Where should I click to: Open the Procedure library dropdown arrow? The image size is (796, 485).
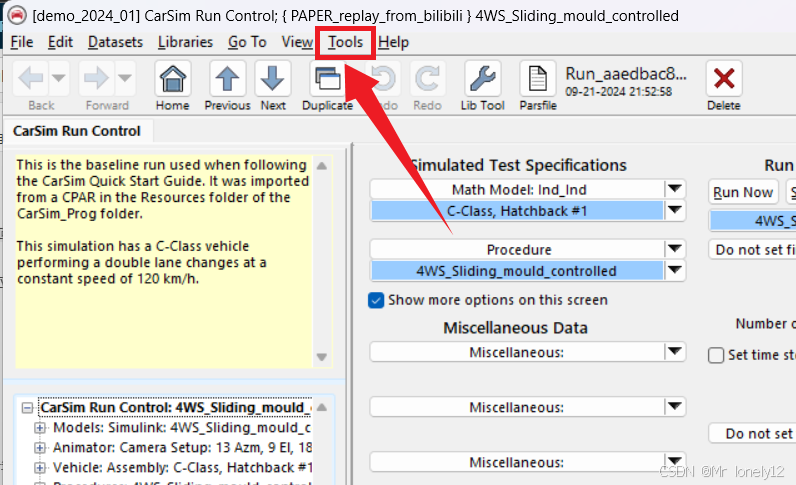(675, 249)
